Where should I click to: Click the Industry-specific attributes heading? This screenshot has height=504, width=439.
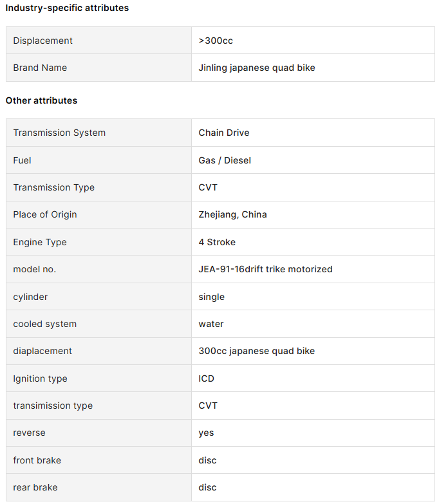click(x=67, y=8)
